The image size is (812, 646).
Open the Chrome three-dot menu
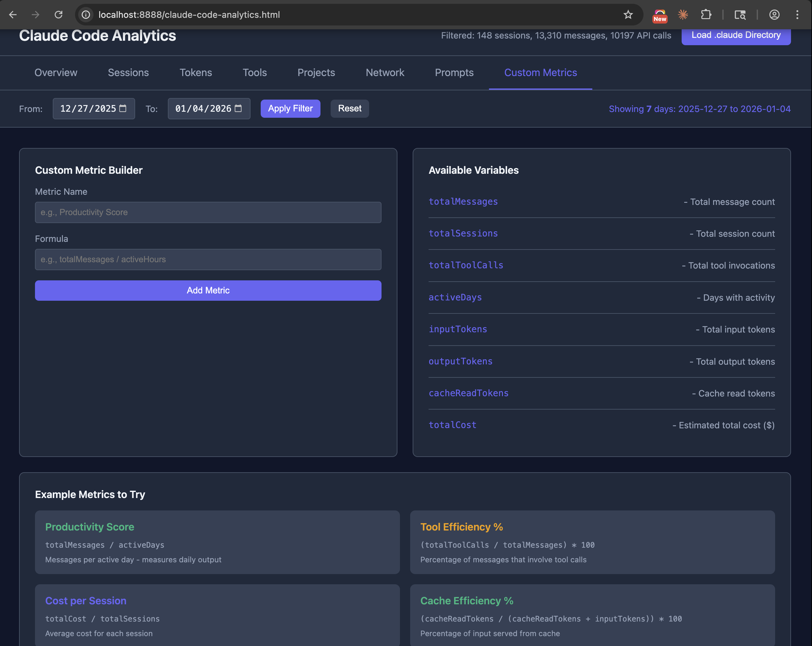coord(797,15)
